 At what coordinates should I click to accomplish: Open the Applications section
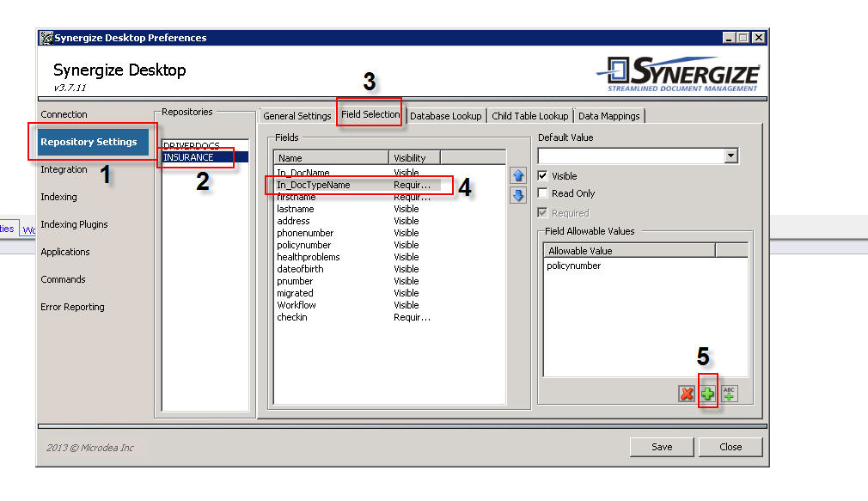coord(64,252)
